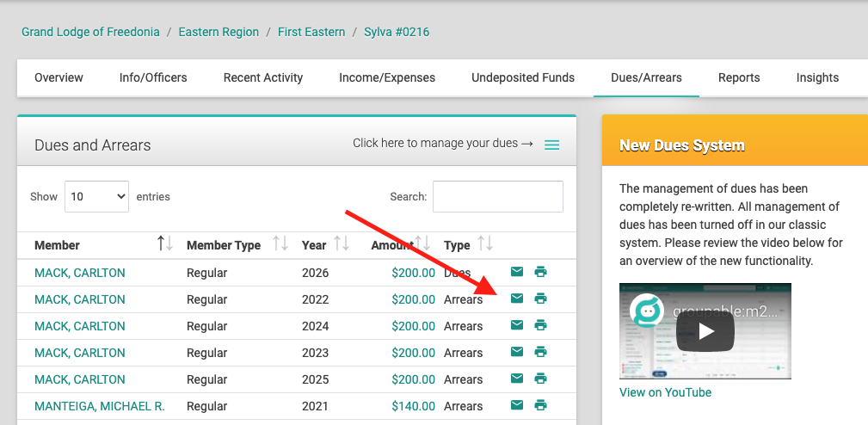Click the email icon for Manteiga Michael 2021 row
Image resolution: width=868 pixels, height=425 pixels.
pyautogui.click(x=517, y=405)
